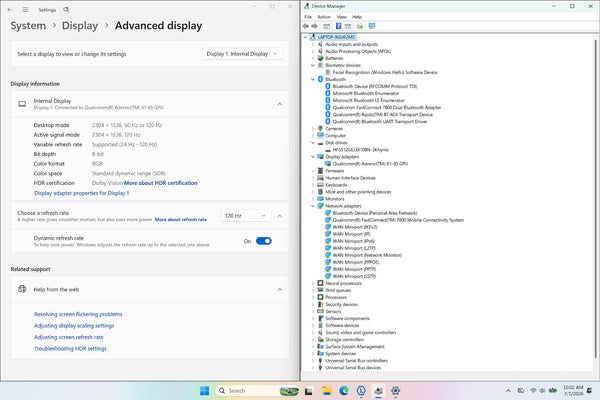Viewport: 600px width, 400px height.
Task: Select Universal Serial Bus controllers category
Action: point(356,361)
